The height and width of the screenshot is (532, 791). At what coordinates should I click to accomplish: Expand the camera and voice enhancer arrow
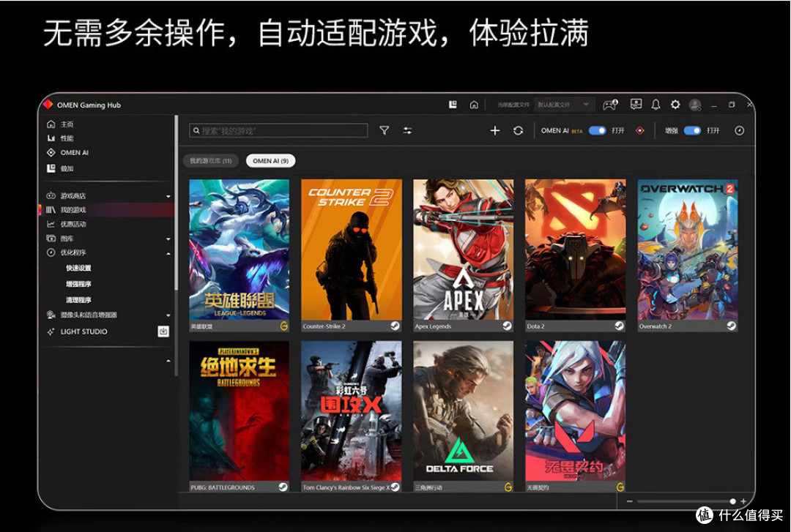pos(168,315)
